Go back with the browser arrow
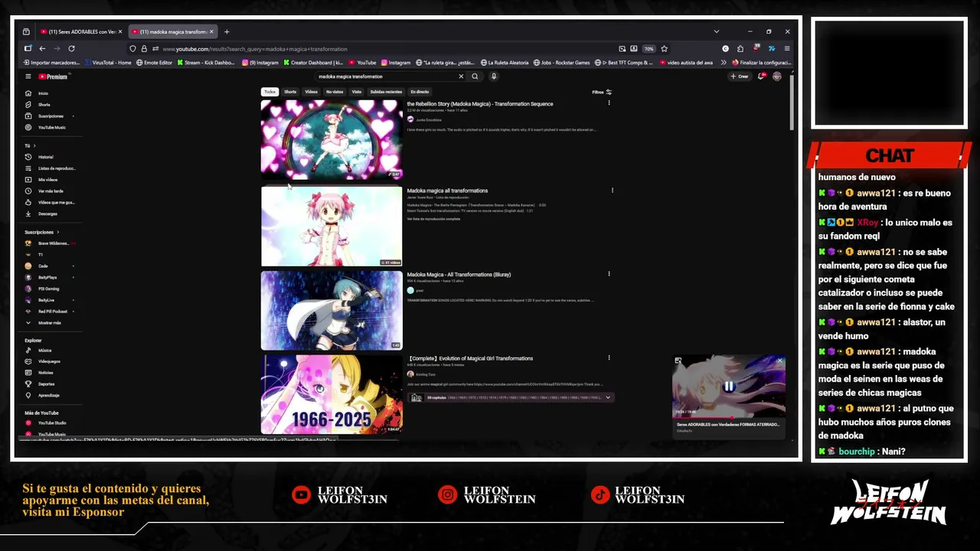980x551 pixels. click(43, 49)
